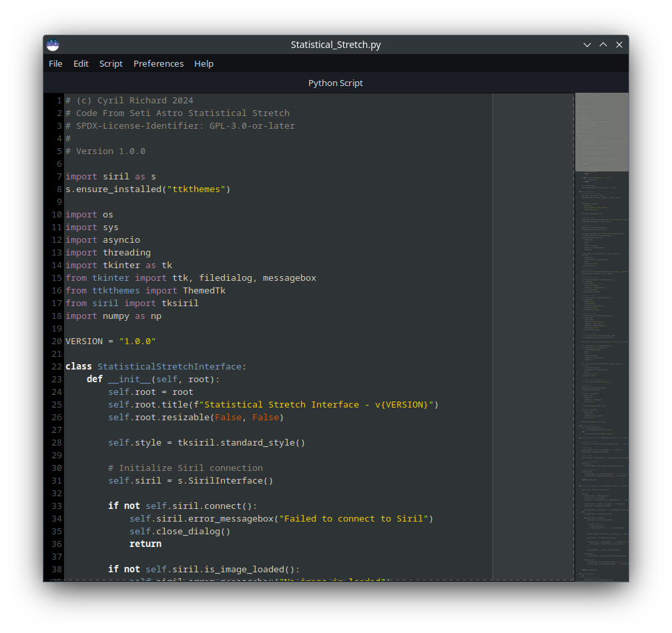This screenshot has width=672, height=633.
Task: Click the 'import sys' line
Action: 91,227
